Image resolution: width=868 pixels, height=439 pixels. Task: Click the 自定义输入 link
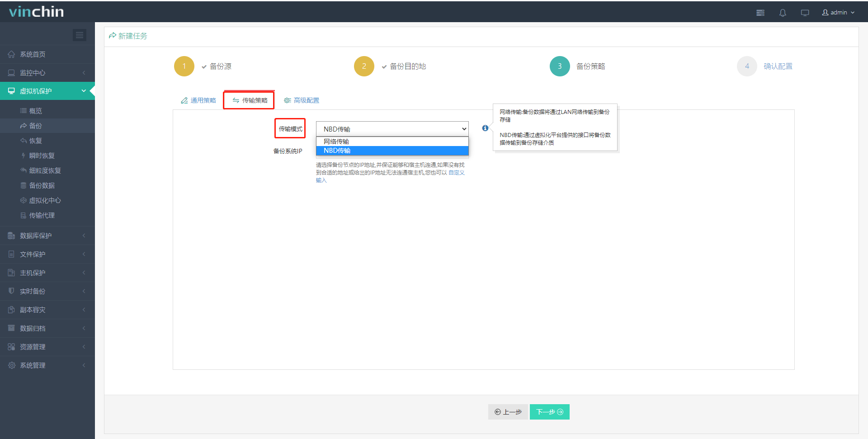457,173
